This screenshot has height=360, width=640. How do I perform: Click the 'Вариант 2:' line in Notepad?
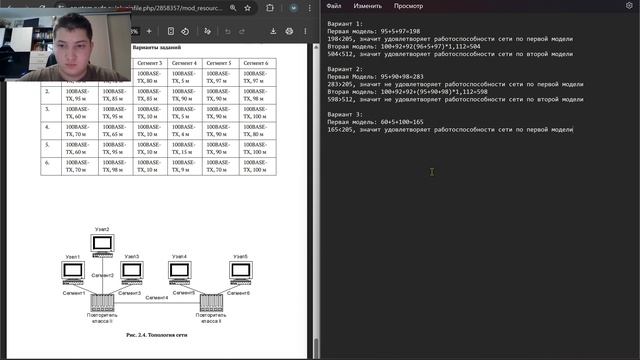coord(345,69)
